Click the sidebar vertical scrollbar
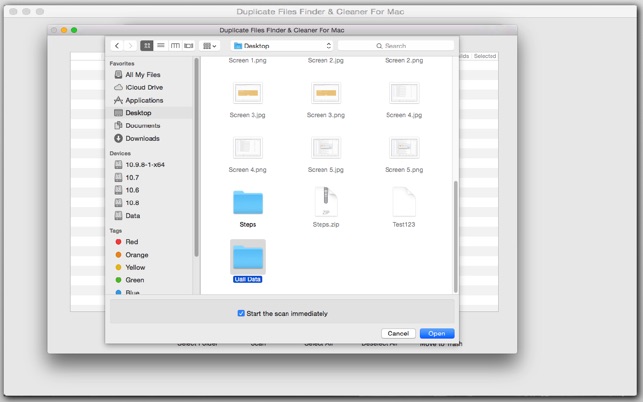Screen dimensions: 643x402 click(x=196, y=157)
